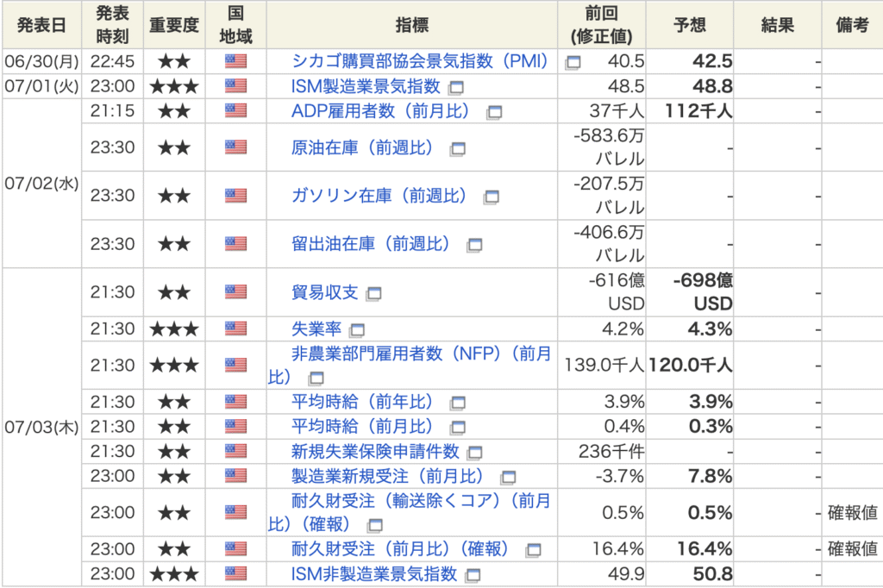The image size is (883, 588).
Task: Click US flag in ISM製造業景気指数 row
Action: (x=236, y=86)
